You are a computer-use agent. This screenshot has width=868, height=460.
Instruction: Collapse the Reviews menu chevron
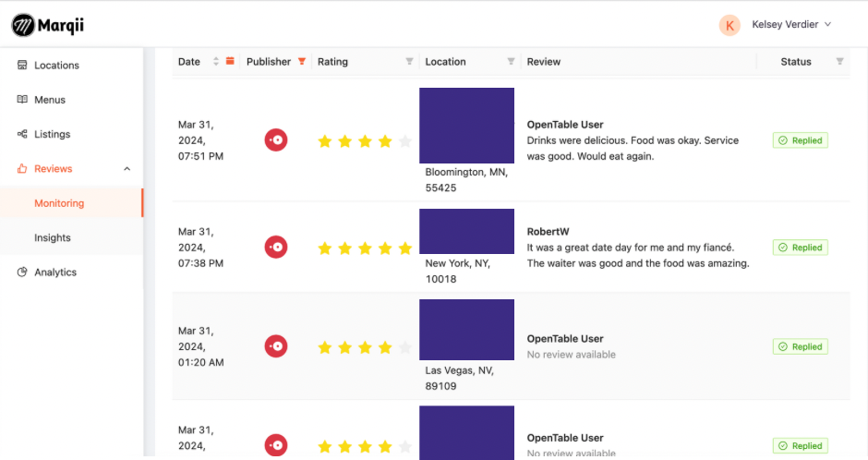tap(127, 169)
